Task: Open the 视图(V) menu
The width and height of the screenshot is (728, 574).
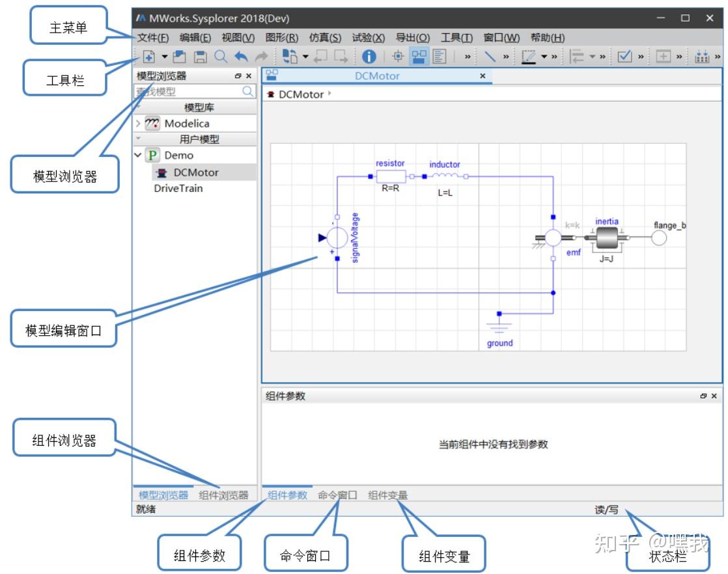Action: [x=238, y=38]
